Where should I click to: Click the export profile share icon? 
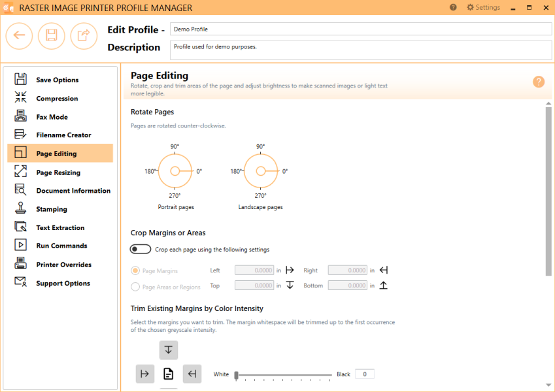84,36
